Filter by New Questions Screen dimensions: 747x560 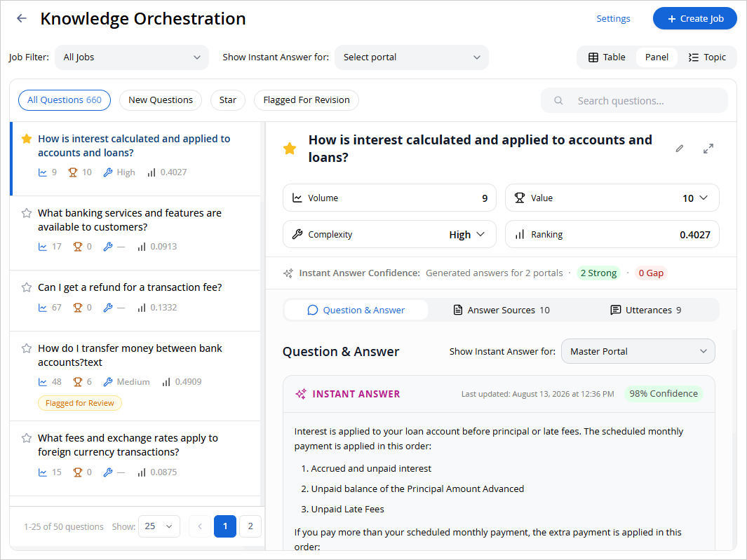tap(161, 100)
